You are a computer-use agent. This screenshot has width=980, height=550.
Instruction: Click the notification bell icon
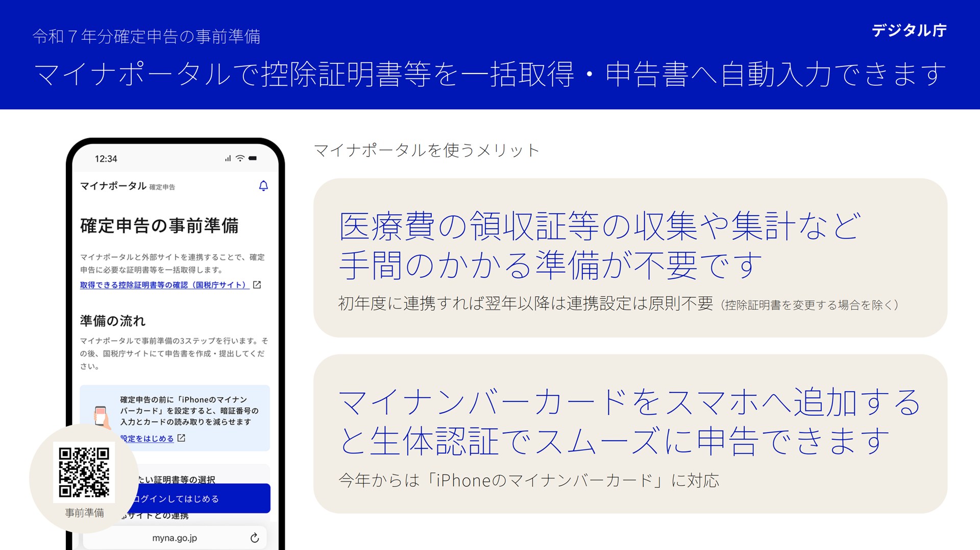click(x=263, y=186)
